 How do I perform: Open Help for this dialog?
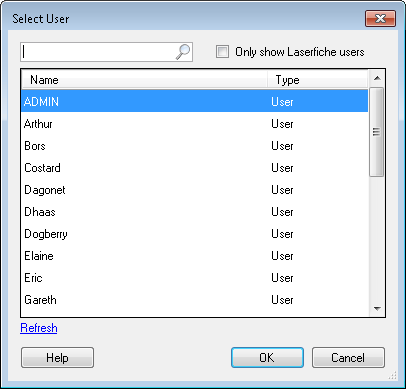point(57,358)
